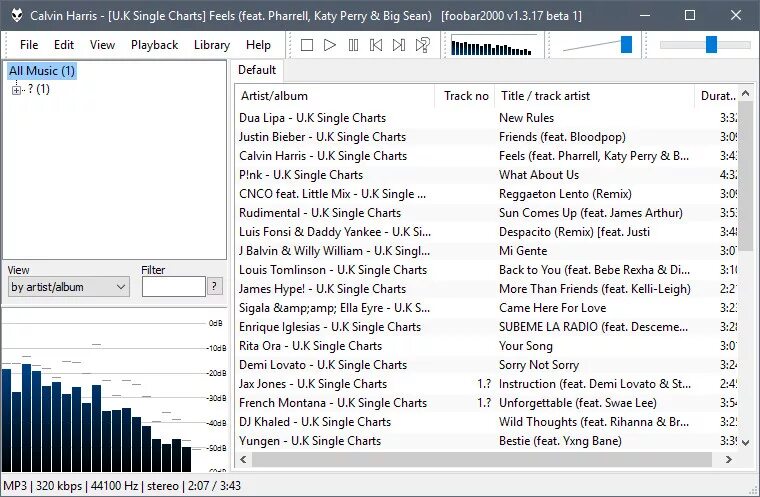Sort by Track no column header
760x497 pixels.
[x=465, y=96]
